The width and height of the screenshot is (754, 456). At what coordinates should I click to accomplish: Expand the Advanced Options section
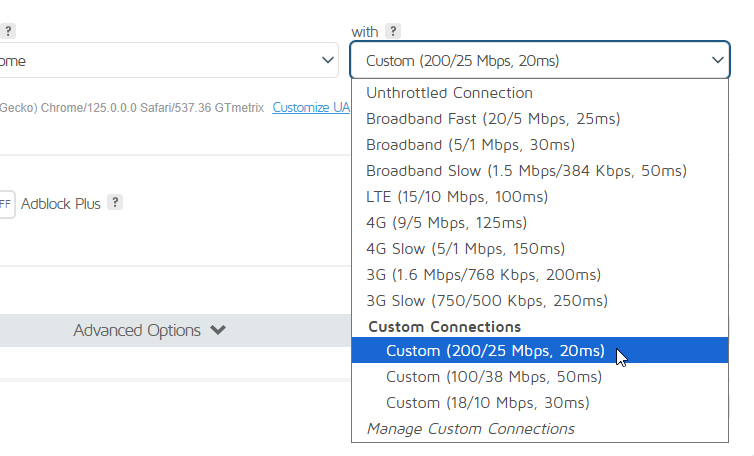coord(150,330)
